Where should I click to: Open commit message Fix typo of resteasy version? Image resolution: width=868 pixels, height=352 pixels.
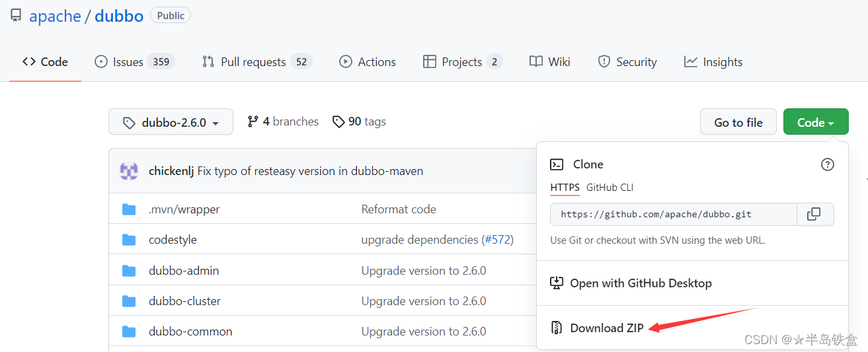[x=310, y=171]
